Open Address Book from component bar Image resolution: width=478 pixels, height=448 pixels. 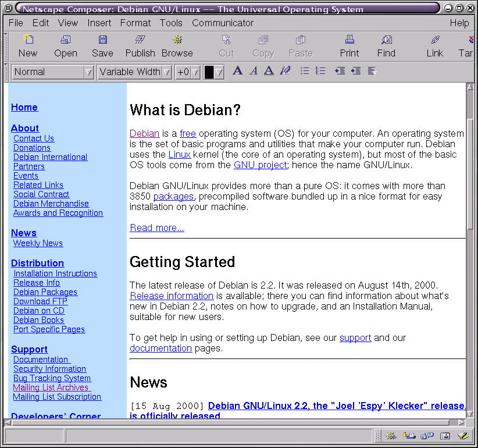pyautogui.click(x=445, y=436)
